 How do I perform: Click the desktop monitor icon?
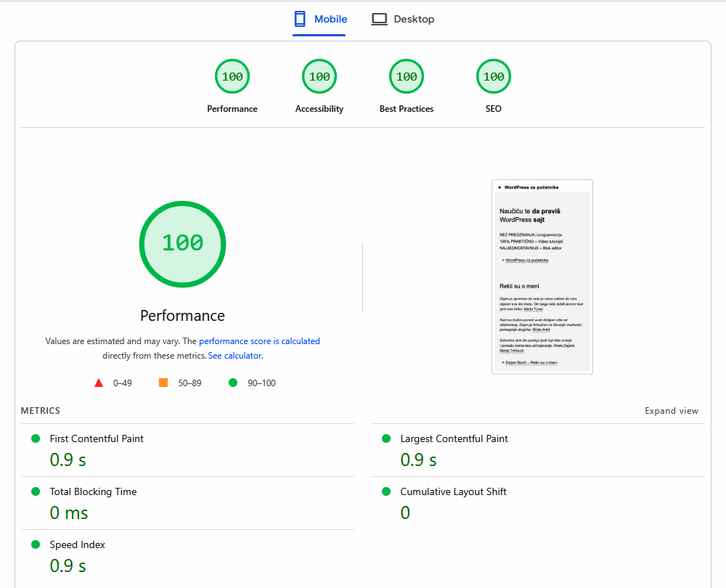point(379,20)
